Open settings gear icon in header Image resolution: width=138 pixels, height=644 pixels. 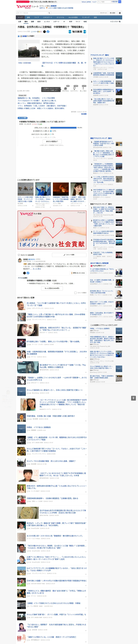coord(120,13)
